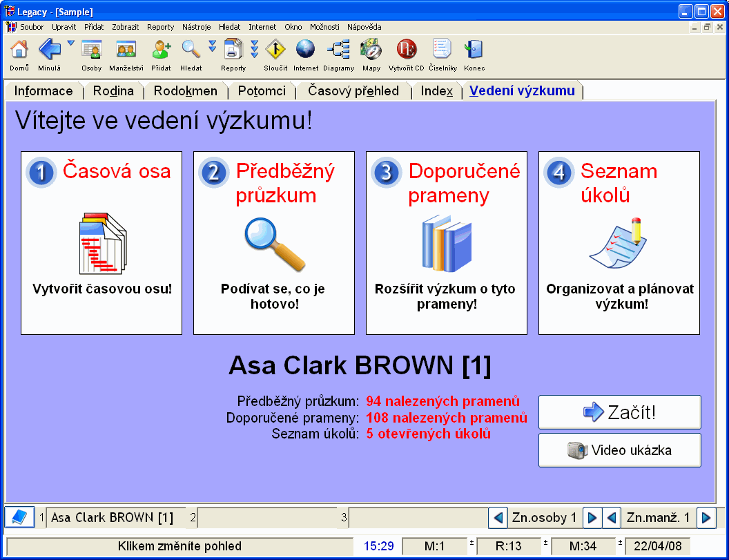
Task: Click previous arrow left of Zn.manž. 1
Action: (612, 517)
